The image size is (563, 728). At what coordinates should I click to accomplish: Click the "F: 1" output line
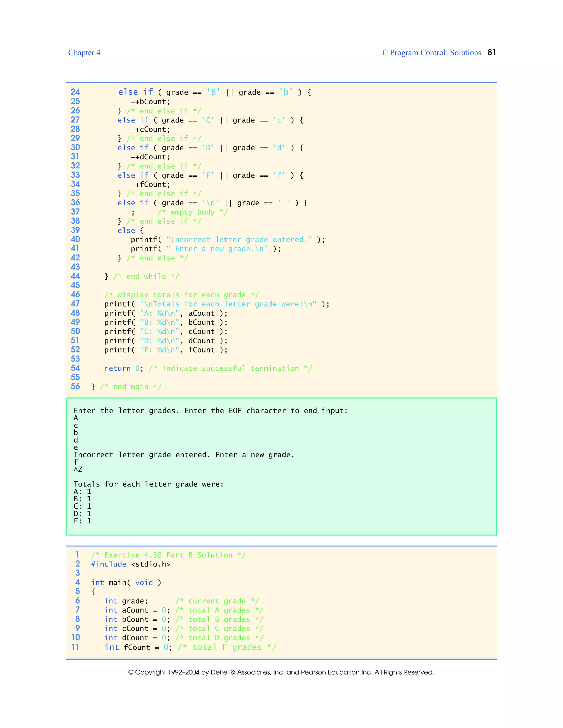coord(82,521)
